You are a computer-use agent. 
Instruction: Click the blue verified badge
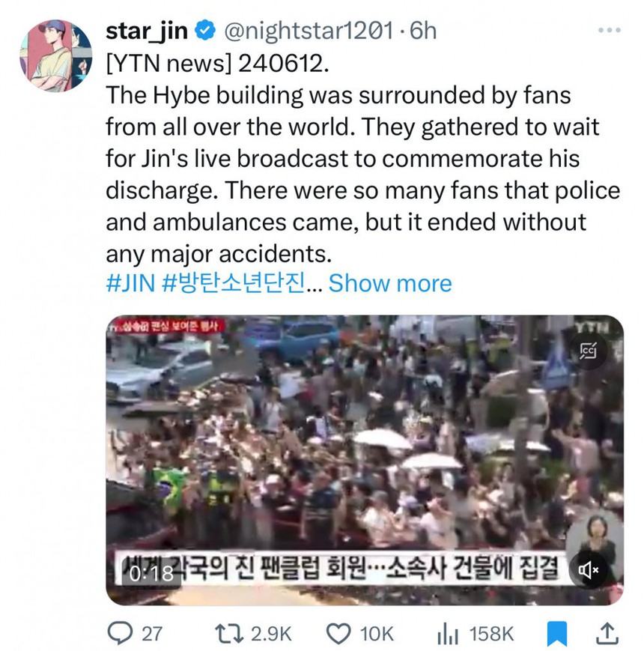(x=205, y=30)
